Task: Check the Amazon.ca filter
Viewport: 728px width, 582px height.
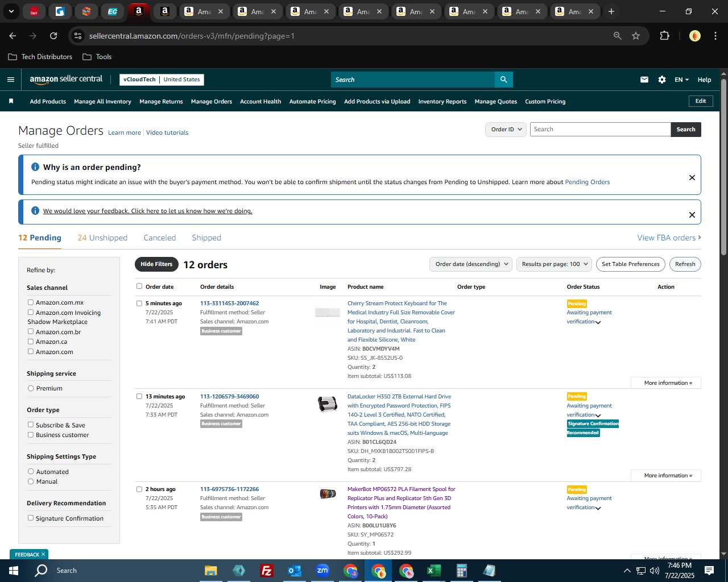Action: point(31,342)
